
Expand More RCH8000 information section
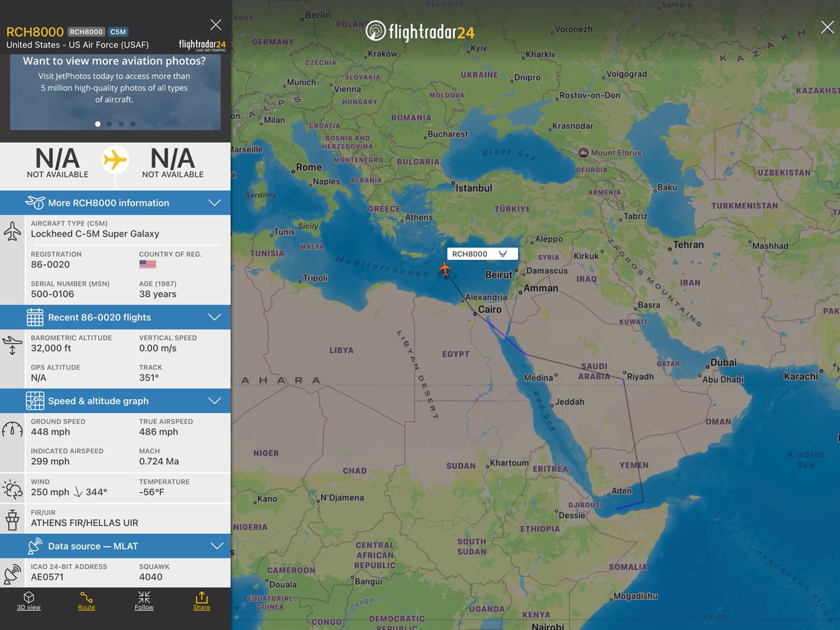(x=115, y=203)
